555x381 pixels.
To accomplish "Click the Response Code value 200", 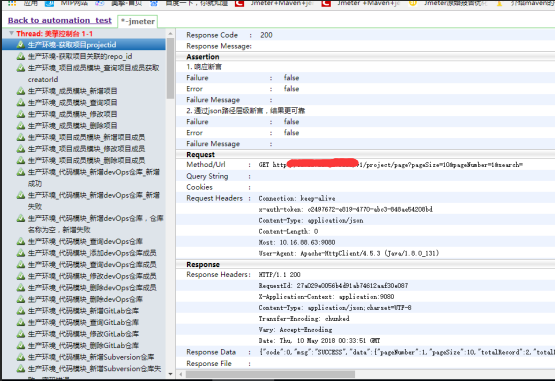I will 266,35.
